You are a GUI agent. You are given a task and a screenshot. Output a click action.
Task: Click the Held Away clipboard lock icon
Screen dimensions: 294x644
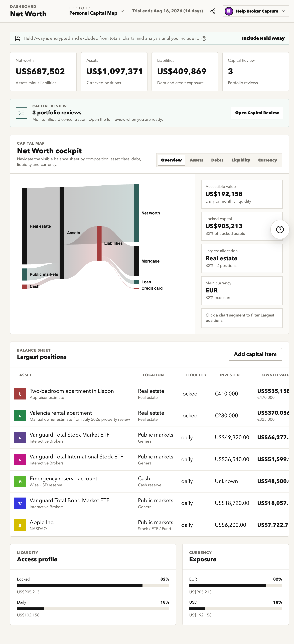click(x=17, y=39)
